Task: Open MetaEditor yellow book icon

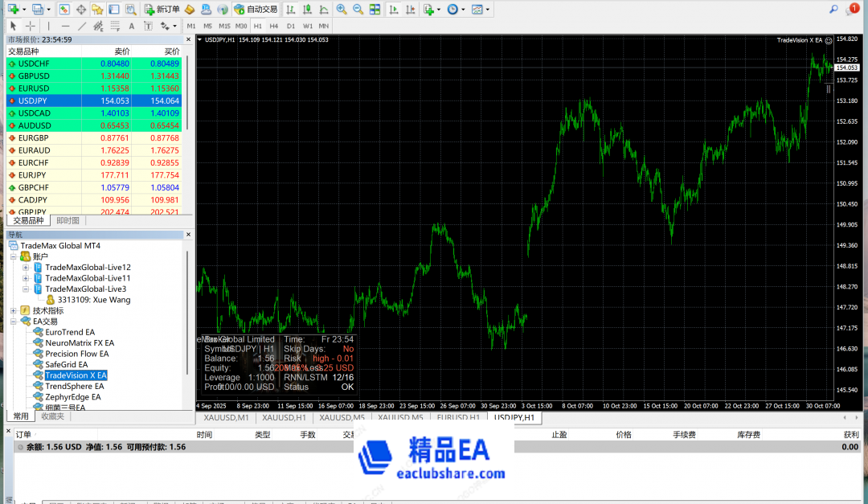Action: (x=190, y=10)
